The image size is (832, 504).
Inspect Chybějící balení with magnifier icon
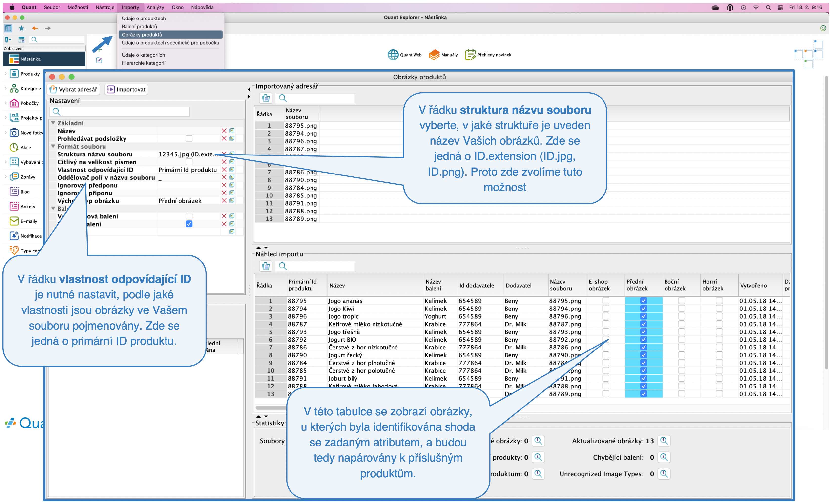(x=664, y=457)
